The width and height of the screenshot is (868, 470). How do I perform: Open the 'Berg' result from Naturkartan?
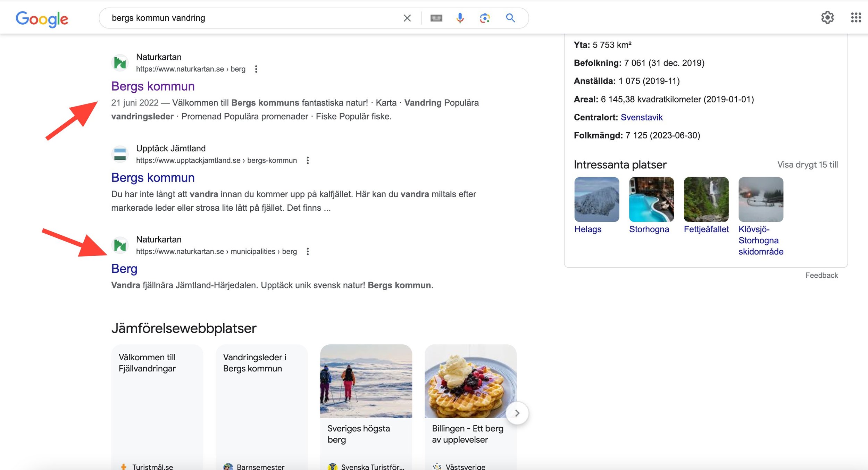click(124, 269)
